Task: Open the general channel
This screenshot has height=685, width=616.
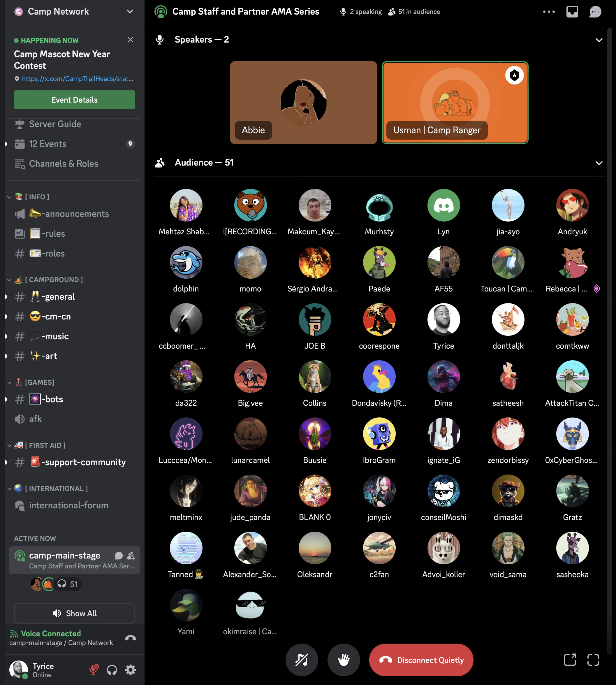Action: (x=57, y=297)
